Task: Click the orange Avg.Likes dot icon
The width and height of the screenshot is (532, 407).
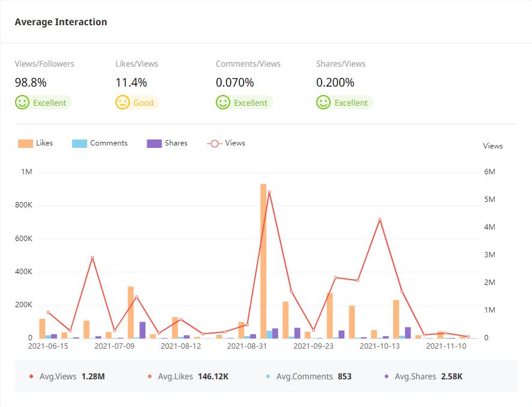Action: pyautogui.click(x=150, y=377)
